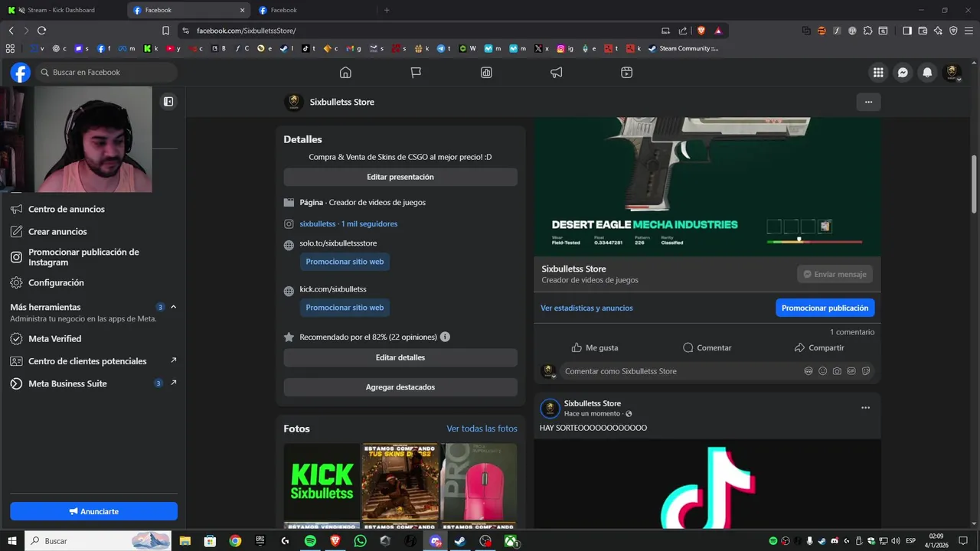The width and height of the screenshot is (980, 551).
Task: Click Promocionar publicación
Action: (x=825, y=308)
